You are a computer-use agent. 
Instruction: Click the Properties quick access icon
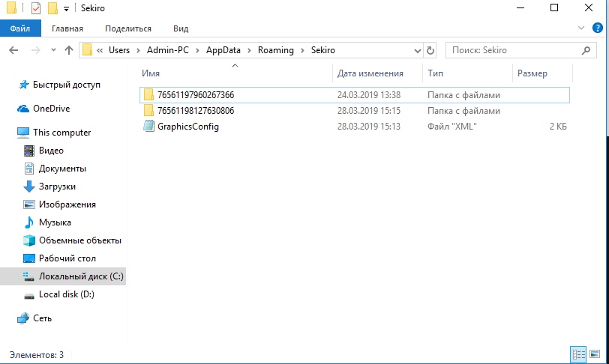click(36, 7)
